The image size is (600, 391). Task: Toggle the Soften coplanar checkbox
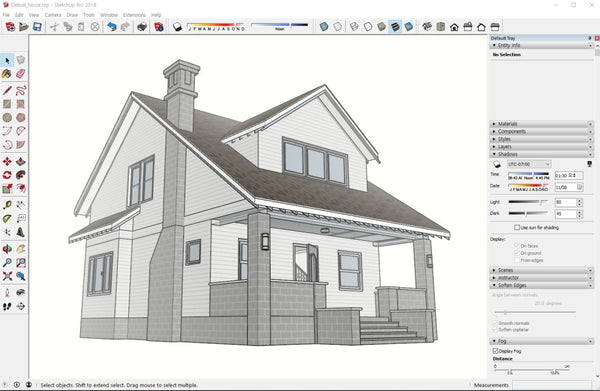coord(495,329)
